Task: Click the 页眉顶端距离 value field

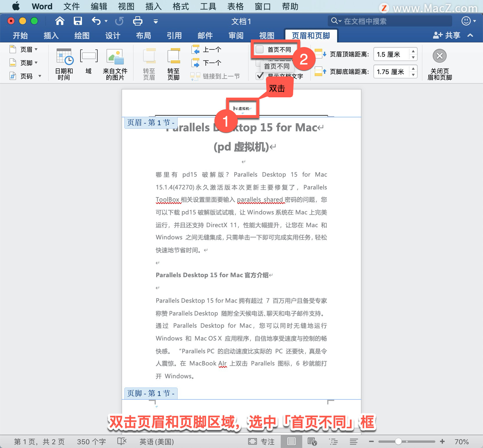Action: click(392, 54)
